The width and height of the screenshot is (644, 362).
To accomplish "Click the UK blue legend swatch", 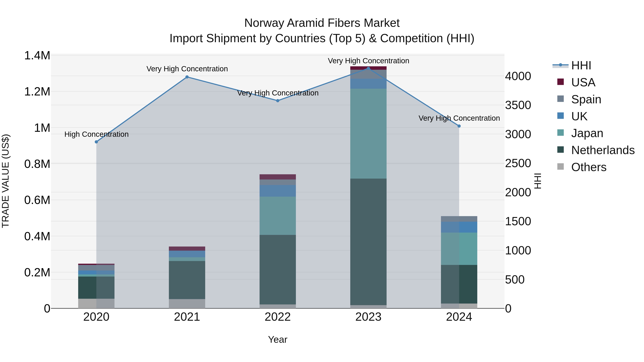I will pyautogui.click(x=560, y=116).
